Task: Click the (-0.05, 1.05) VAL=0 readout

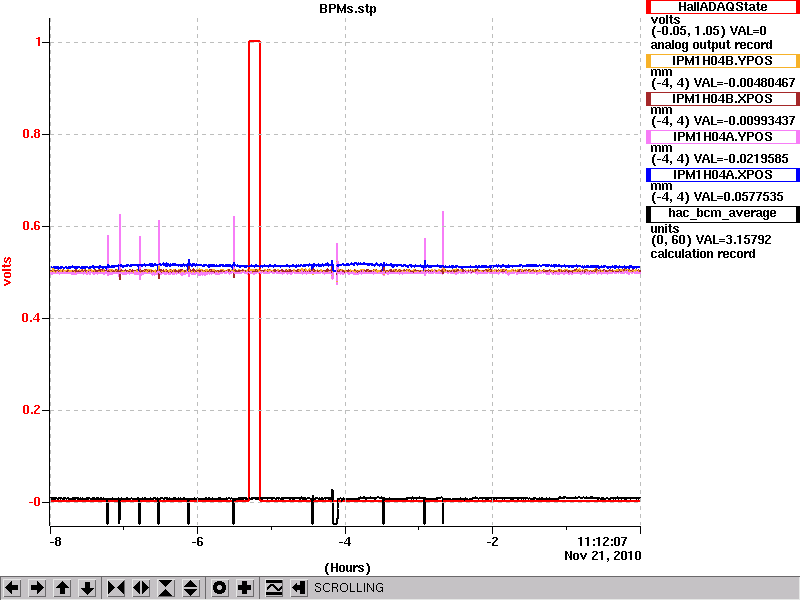Action: pyautogui.click(x=709, y=31)
